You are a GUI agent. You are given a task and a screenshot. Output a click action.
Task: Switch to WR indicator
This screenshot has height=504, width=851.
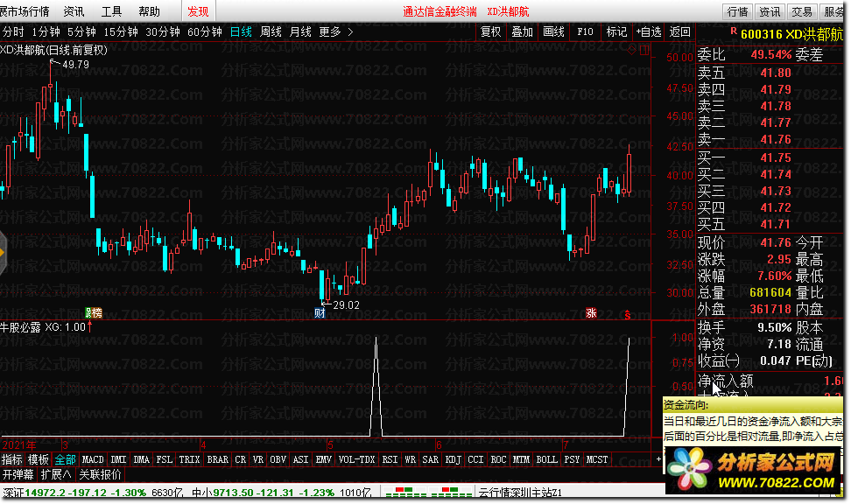(411, 459)
